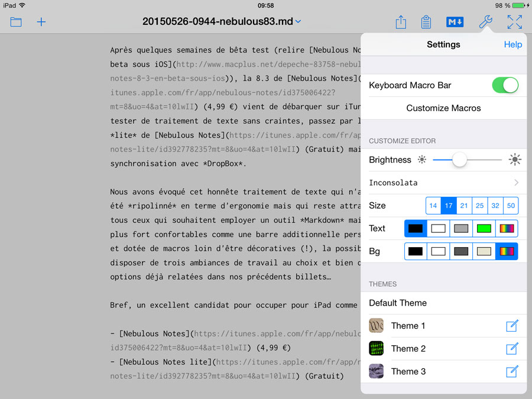The height and width of the screenshot is (399, 532).
Task: Pick gray Text color swatch
Action: [x=461, y=228]
